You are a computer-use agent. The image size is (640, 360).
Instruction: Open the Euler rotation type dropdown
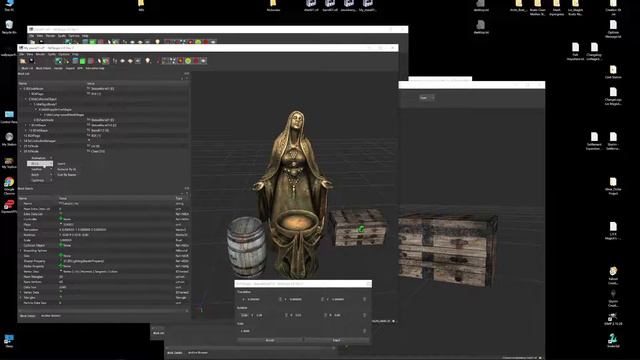tap(244, 315)
